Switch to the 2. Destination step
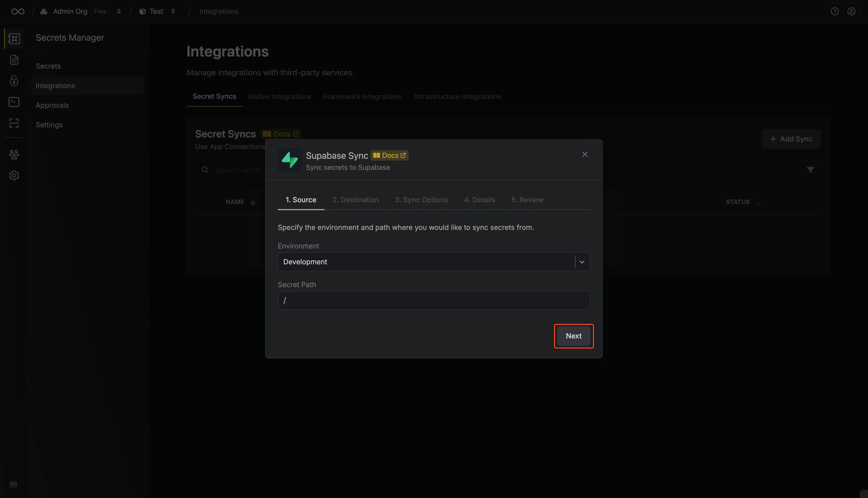The height and width of the screenshot is (498, 868). 355,200
